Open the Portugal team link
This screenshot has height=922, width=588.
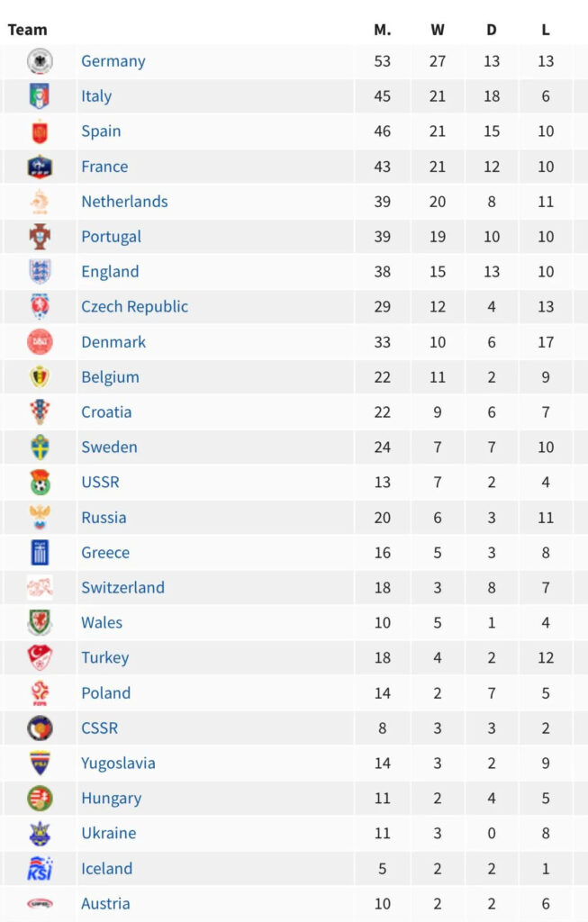pyautogui.click(x=111, y=237)
